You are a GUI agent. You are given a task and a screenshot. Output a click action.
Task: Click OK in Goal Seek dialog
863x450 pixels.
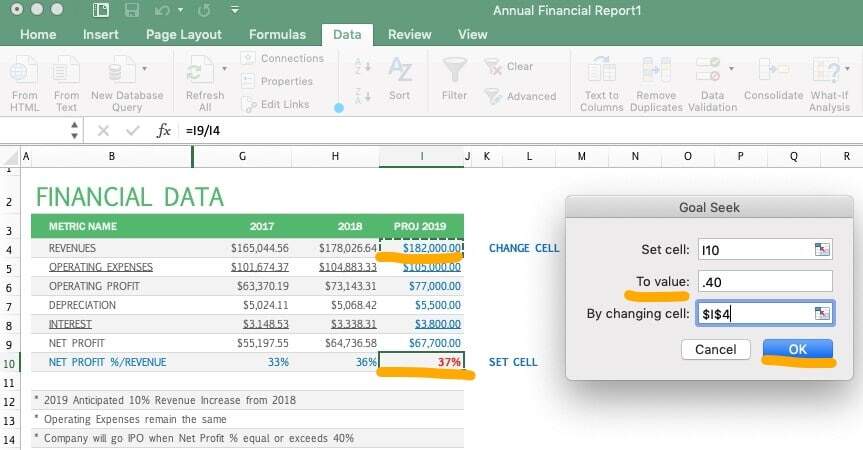(798, 349)
